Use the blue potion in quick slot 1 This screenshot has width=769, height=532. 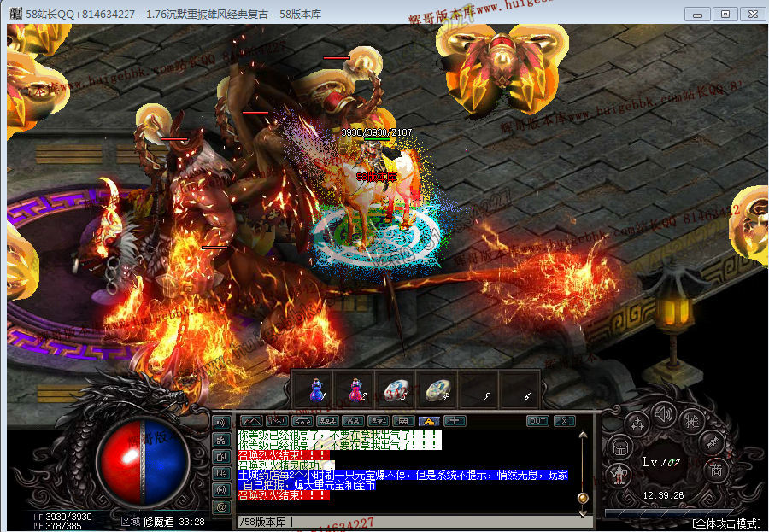pyautogui.click(x=314, y=390)
